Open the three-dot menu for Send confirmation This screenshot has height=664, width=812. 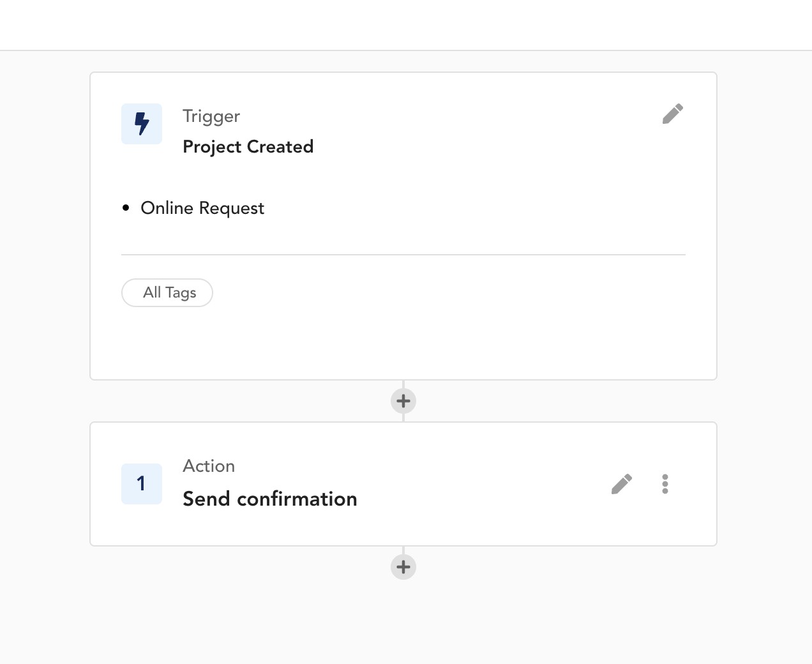pos(665,484)
